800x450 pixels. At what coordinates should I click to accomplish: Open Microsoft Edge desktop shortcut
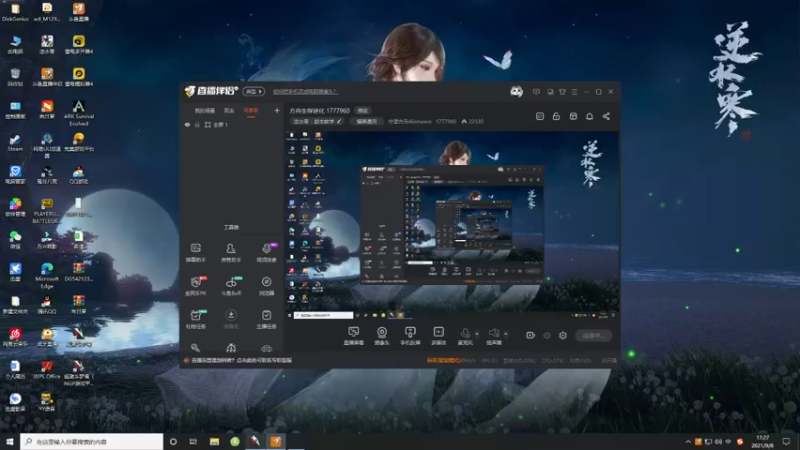pyautogui.click(x=47, y=276)
